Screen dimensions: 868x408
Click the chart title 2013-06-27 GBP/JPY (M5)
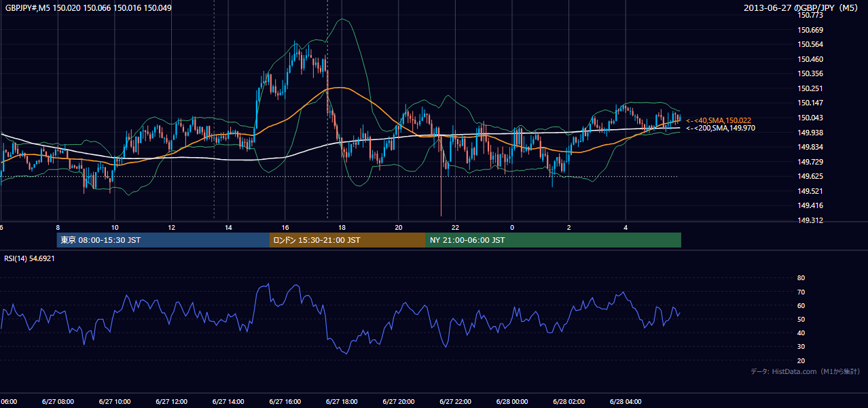[802, 8]
